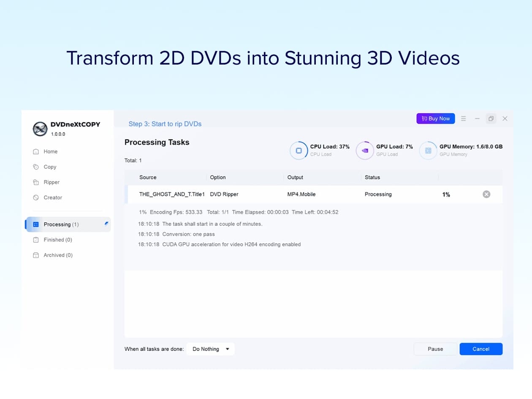Switch to the Processing (1) tab

[x=61, y=224]
